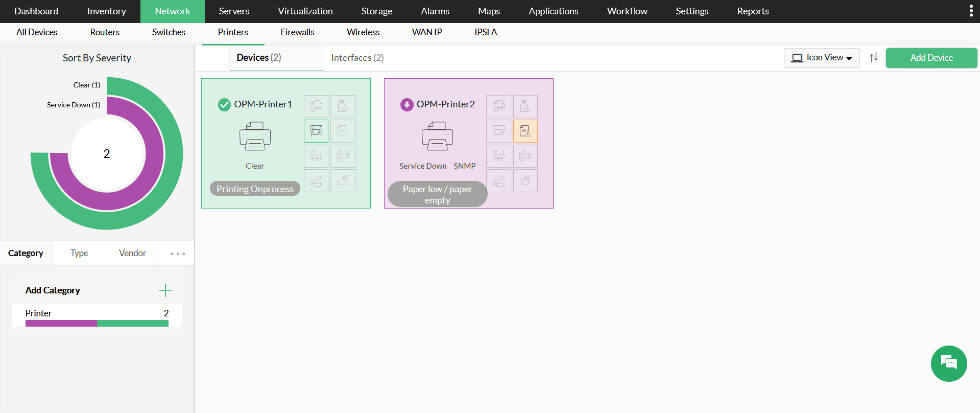Click the purple segment of Printer category bar
Viewport: 980px width, 413px height.
click(x=61, y=324)
